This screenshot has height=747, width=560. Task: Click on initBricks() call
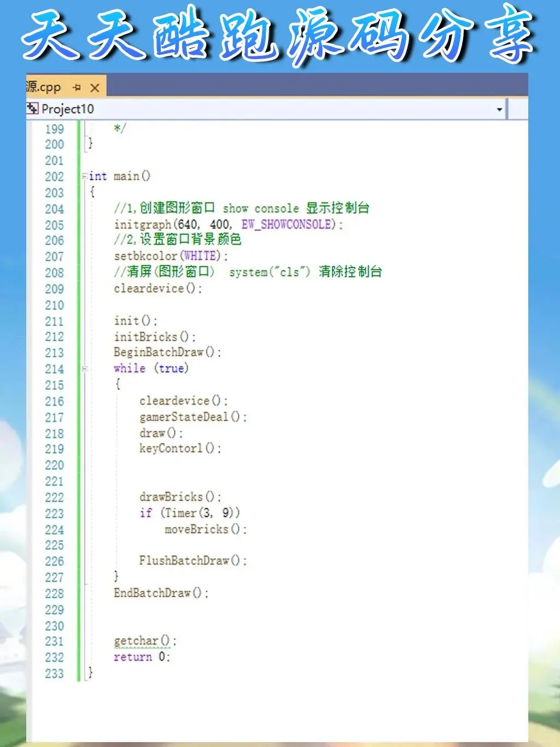(154, 337)
